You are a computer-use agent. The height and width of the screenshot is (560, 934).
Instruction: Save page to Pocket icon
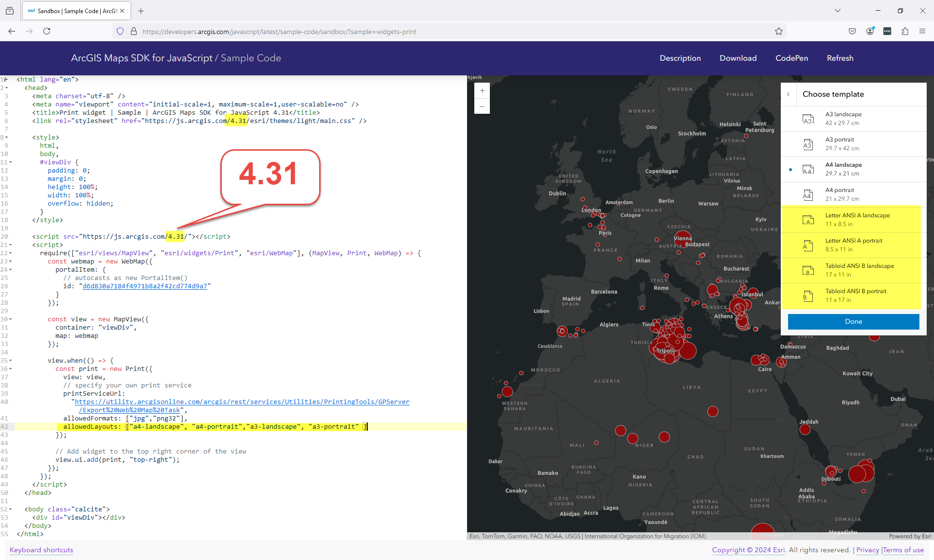coord(852,31)
